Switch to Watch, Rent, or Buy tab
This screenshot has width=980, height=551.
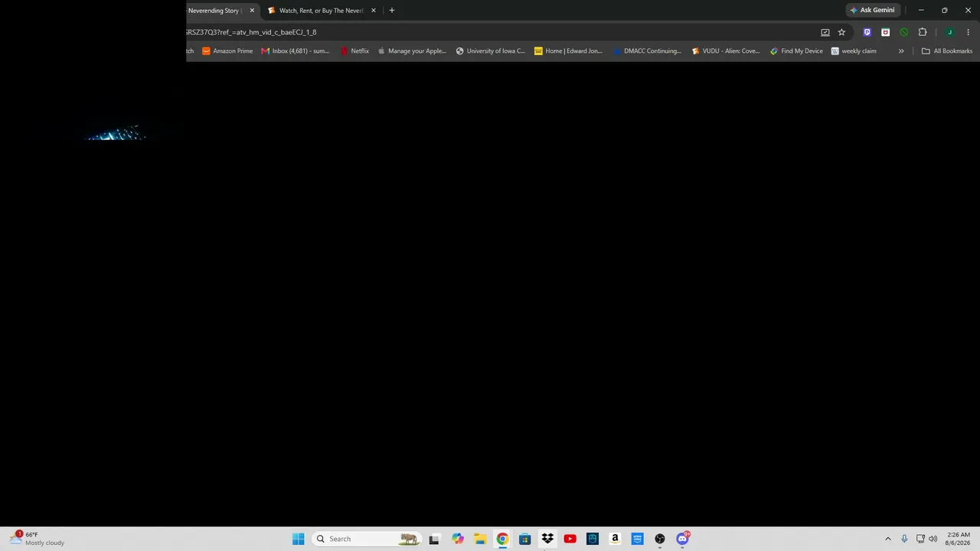pyautogui.click(x=321, y=11)
